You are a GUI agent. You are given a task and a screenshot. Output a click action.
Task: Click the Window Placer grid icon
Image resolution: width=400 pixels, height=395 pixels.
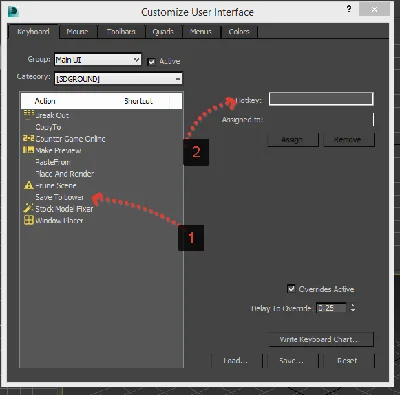[x=29, y=220]
